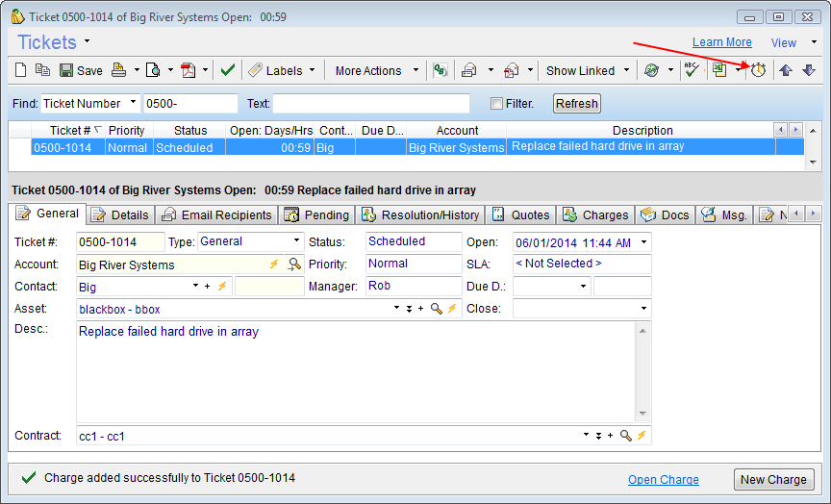Click the copy documents toolbar icon
Viewport: 831px width, 504px height.
pos(43,70)
